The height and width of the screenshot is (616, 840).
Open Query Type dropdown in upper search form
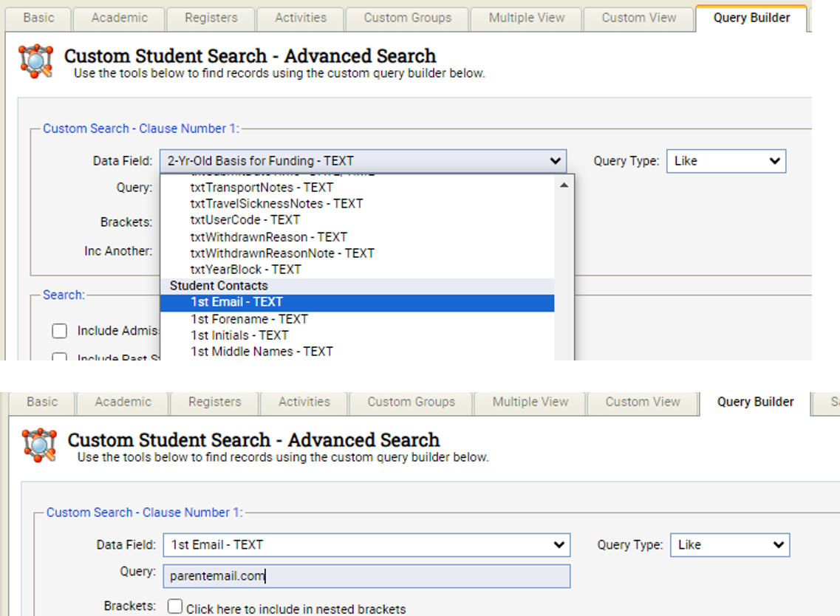[725, 161]
